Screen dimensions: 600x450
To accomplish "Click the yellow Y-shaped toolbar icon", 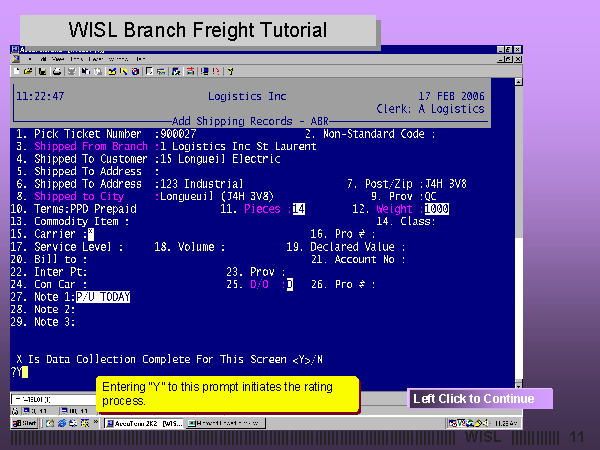I will coord(230,71).
